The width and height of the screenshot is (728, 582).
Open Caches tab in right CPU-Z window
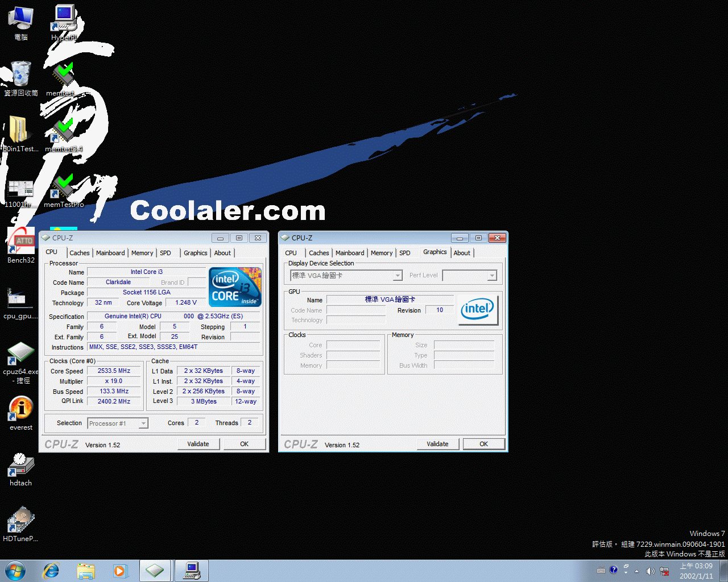tap(319, 253)
